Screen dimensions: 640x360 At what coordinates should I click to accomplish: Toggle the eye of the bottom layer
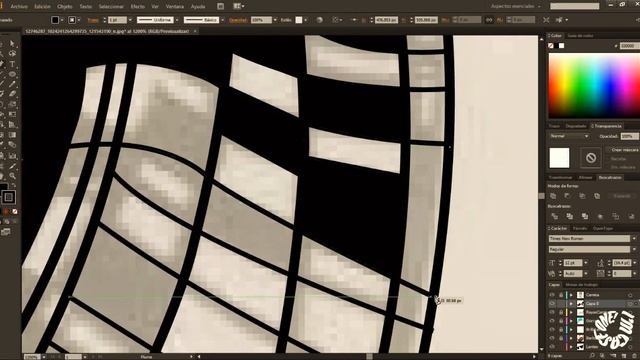[x=552, y=347]
